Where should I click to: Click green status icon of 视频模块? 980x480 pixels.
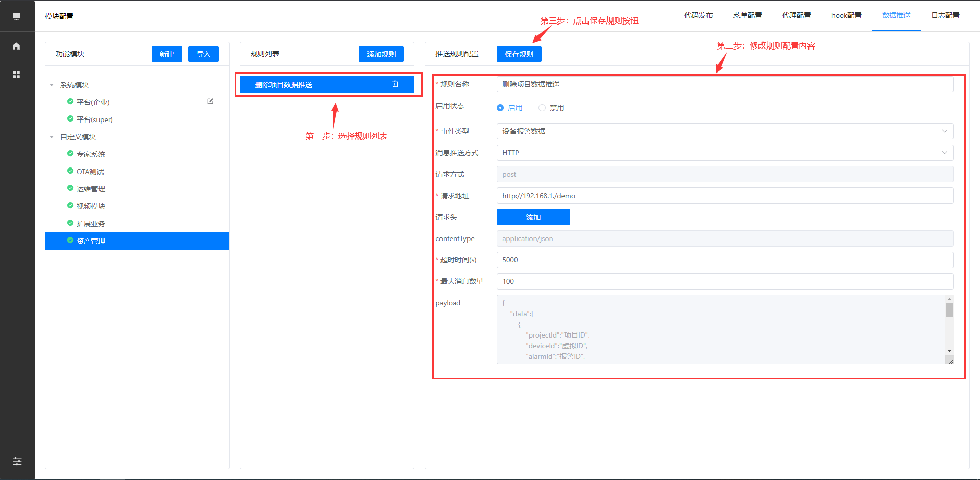pos(70,206)
